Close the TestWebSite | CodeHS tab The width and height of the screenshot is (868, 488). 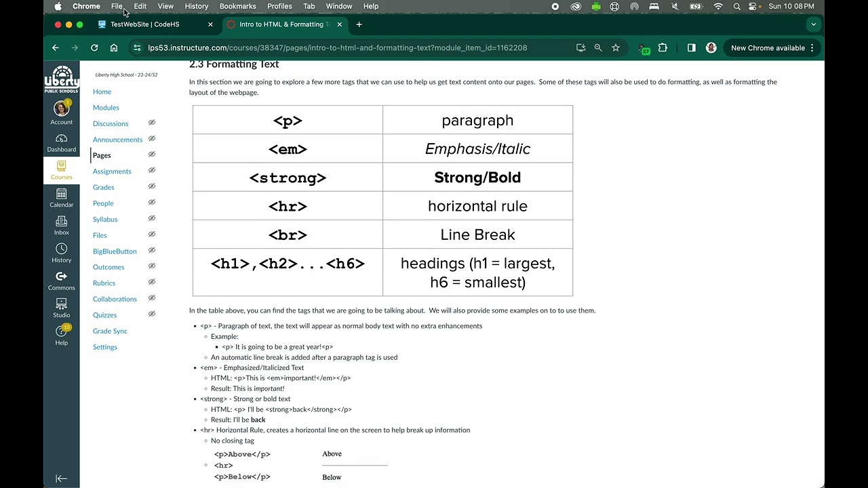pyautogui.click(x=210, y=24)
